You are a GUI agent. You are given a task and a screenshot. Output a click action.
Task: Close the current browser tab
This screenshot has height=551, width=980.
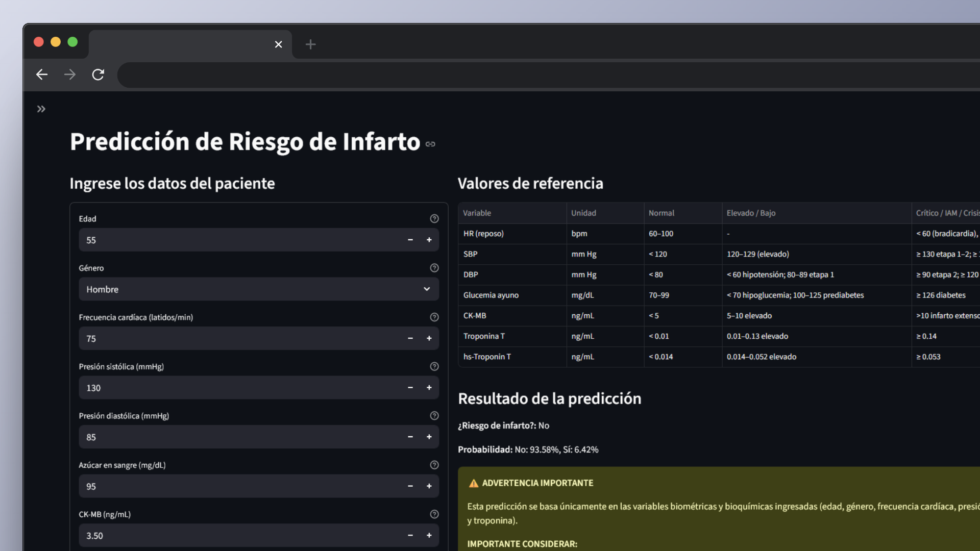click(278, 44)
